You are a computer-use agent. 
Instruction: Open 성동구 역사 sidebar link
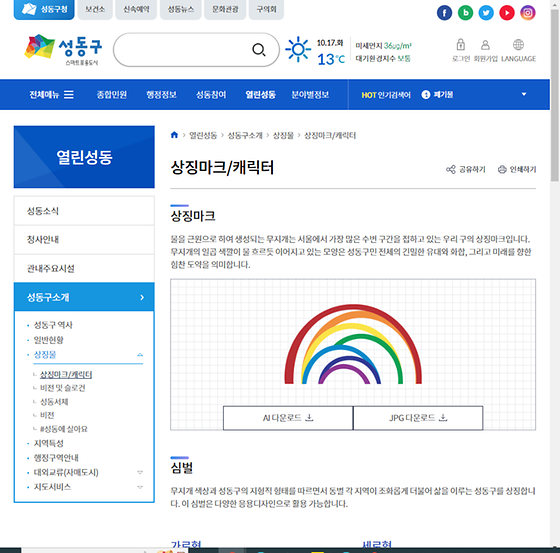pyautogui.click(x=53, y=325)
